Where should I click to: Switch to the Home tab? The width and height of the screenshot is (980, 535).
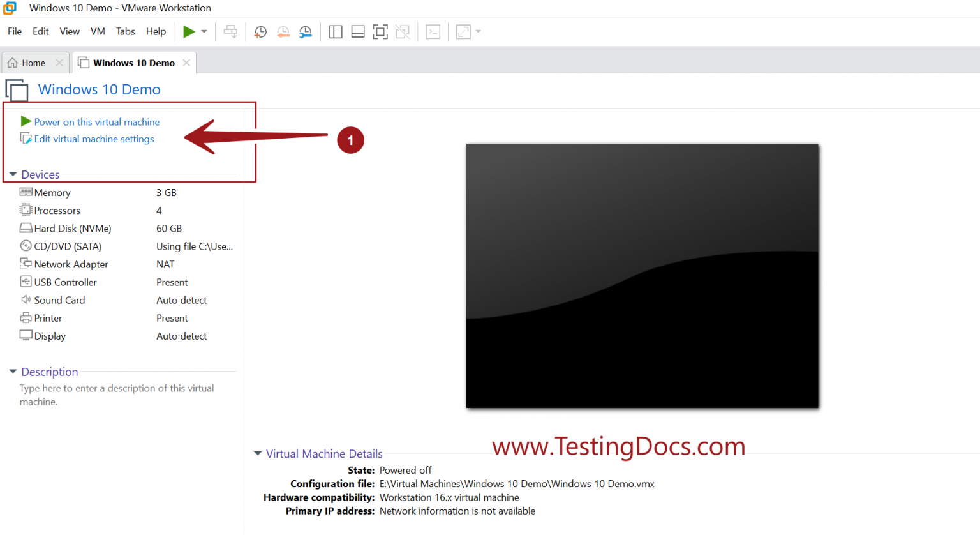[29, 62]
